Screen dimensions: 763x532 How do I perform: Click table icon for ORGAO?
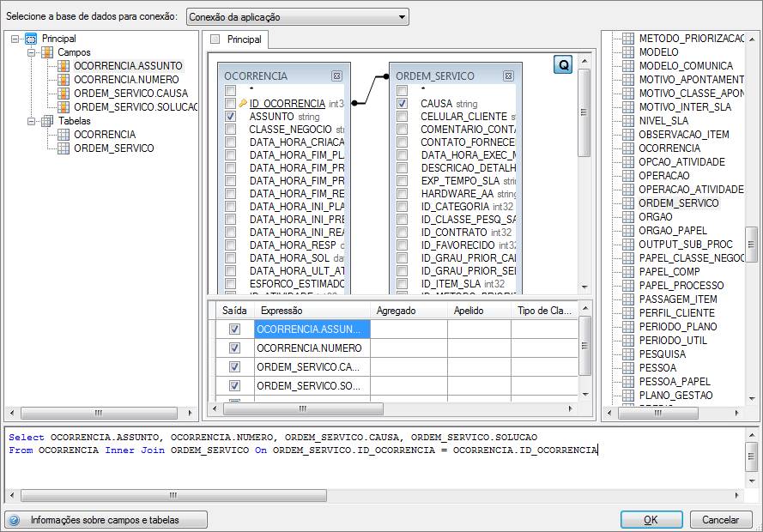click(628, 216)
